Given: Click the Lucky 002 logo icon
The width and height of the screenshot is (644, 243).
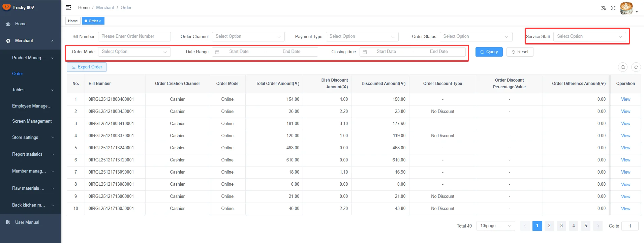Looking at the screenshot, I should [6, 7].
